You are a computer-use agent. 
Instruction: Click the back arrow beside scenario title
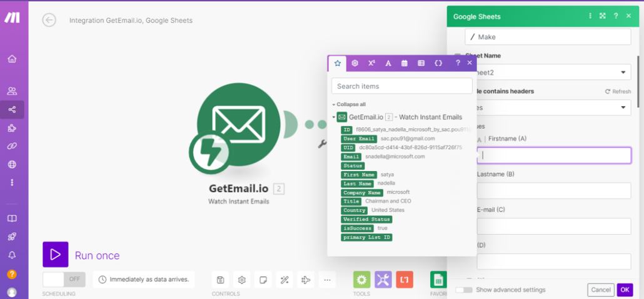click(x=49, y=20)
